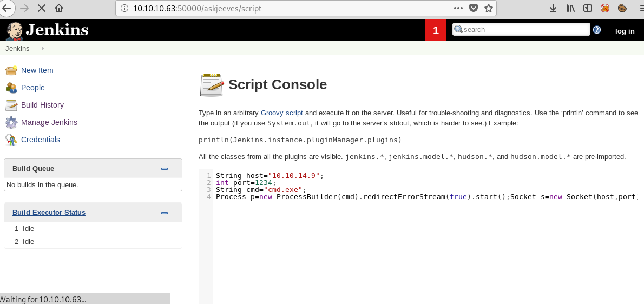The image size is (644, 304).
Task: Open the Build Executor Status link
Action: coord(49,212)
